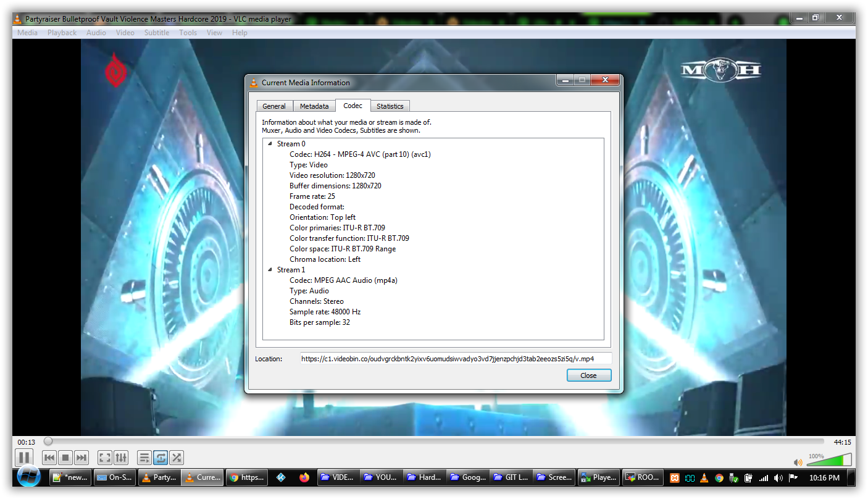Launch Kodi from the taskbar

pyautogui.click(x=282, y=477)
